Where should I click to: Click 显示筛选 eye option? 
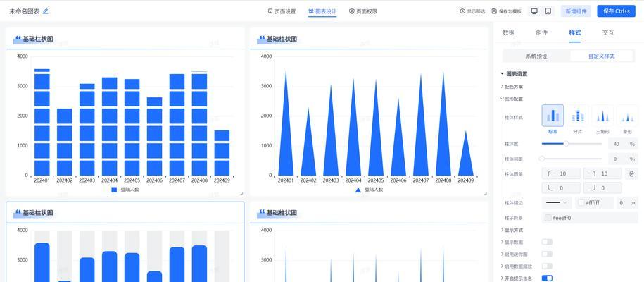coord(472,11)
